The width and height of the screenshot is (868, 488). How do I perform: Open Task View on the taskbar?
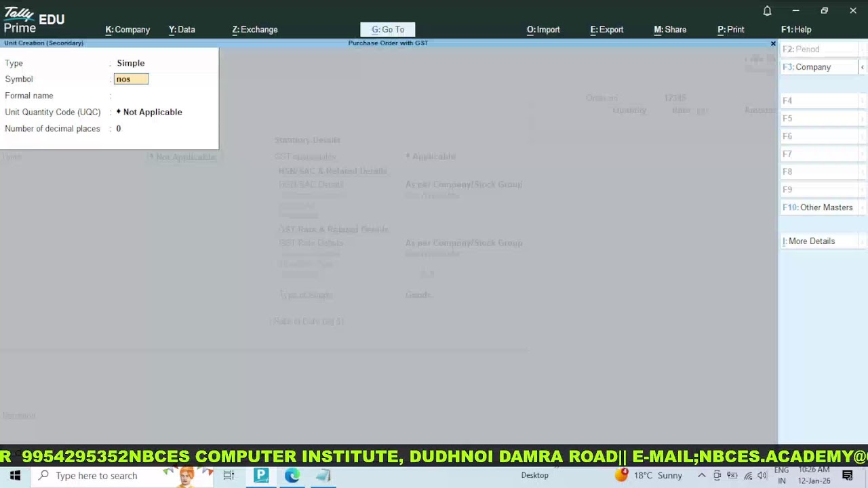(x=229, y=476)
